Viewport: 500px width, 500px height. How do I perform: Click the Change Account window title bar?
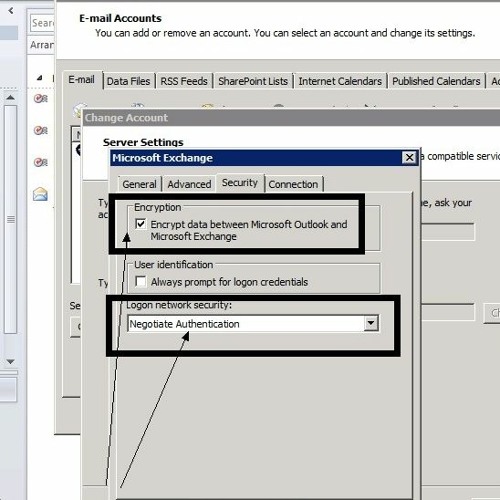(x=292, y=118)
